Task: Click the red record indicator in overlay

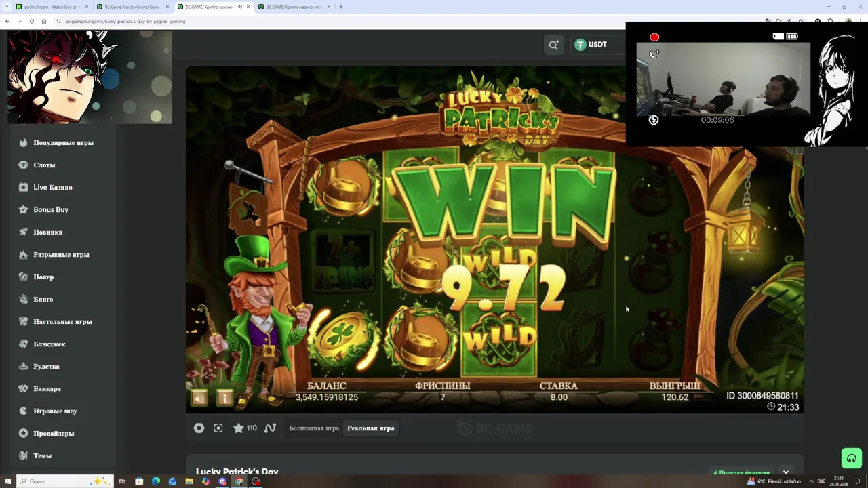Action: pyautogui.click(x=654, y=37)
